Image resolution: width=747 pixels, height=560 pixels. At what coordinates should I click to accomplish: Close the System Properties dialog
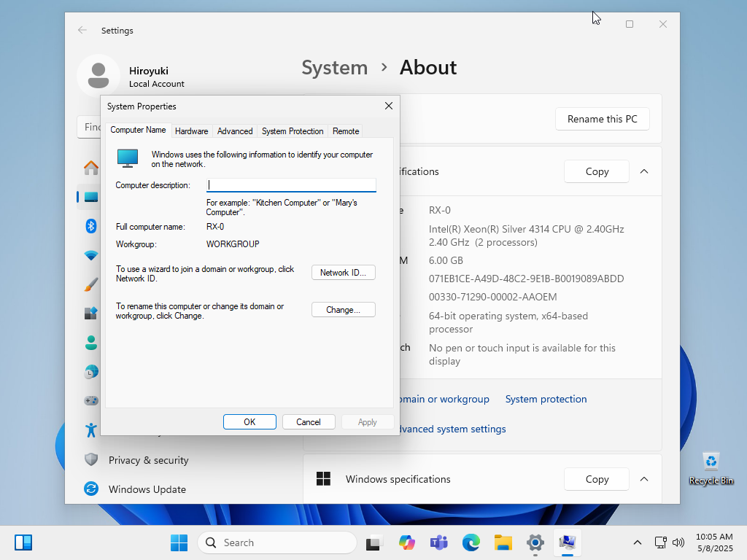pyautogui.click(x=389, y=106)
